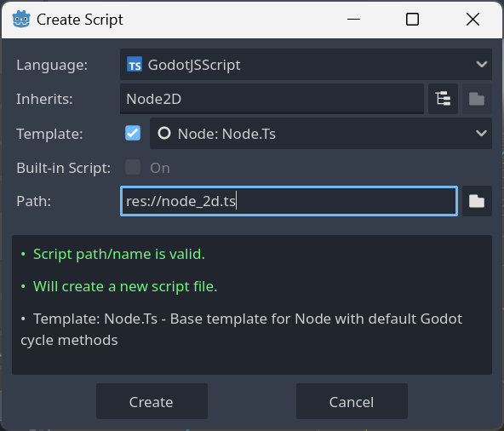Viewport: 504px width, 431px height.
Task: Click the Template: Node.Ts description text
Action: (242, 330)
